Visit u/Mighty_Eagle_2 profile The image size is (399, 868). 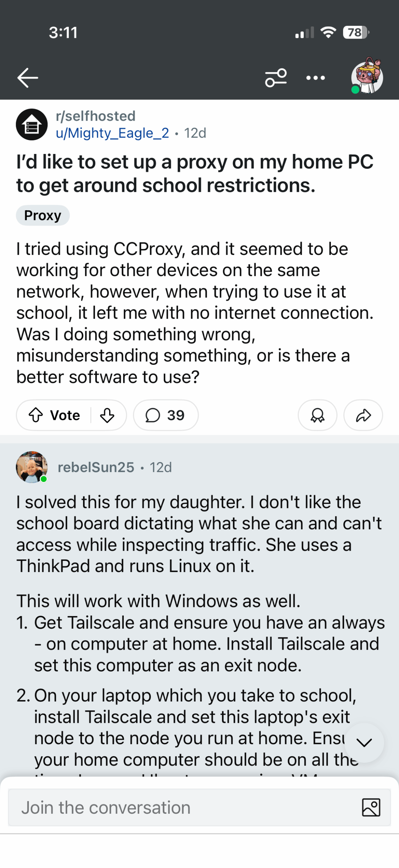112,133
